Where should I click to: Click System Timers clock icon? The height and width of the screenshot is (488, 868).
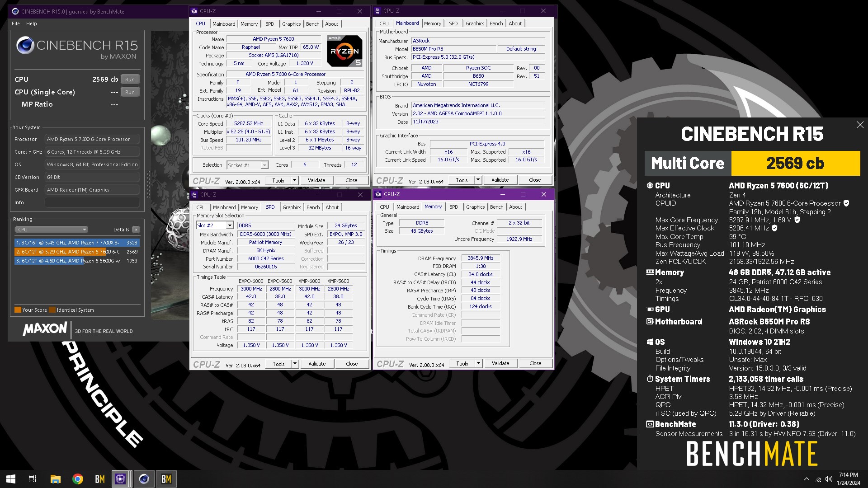tap(650, 379)
